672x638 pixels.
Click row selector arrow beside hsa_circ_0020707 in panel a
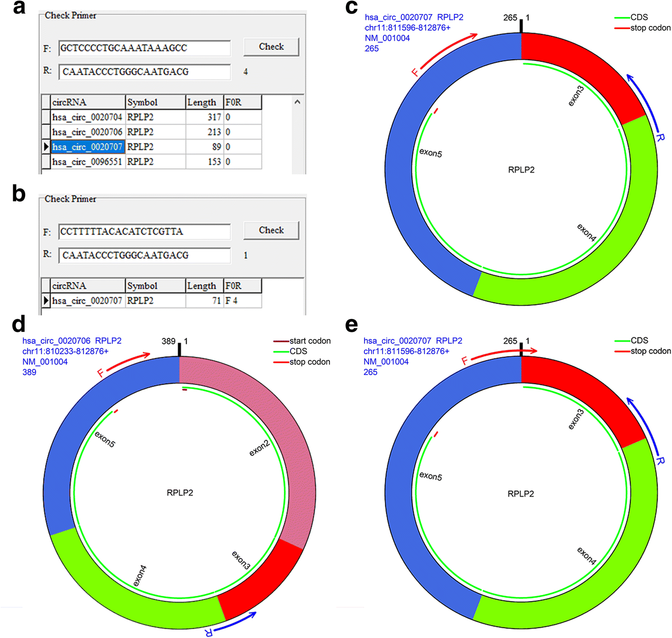point(46,147)
